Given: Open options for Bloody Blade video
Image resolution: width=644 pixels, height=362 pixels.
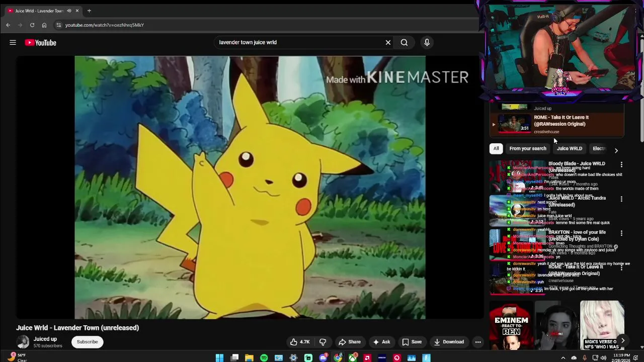Looking at the screenshot, I should (x=621, y=164).
